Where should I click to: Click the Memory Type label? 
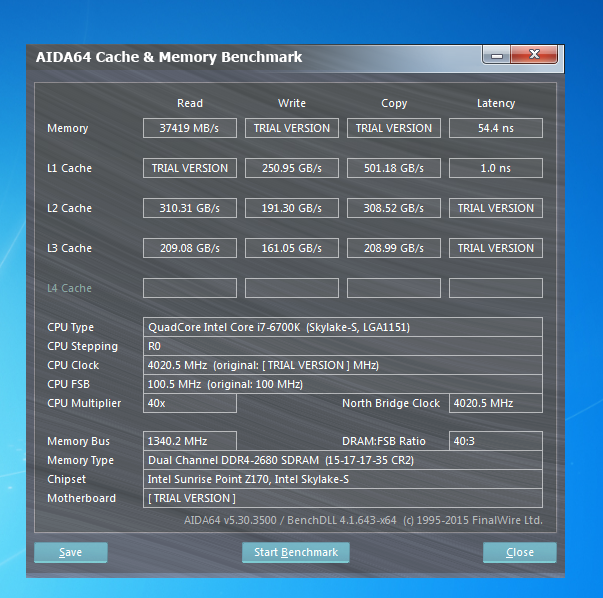(80, 460)
